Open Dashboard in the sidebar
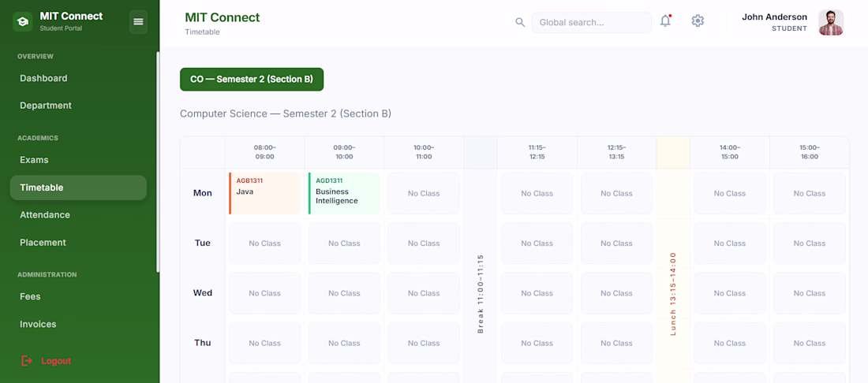The width and height of the screenshot is (868, 383). [78, 79]
